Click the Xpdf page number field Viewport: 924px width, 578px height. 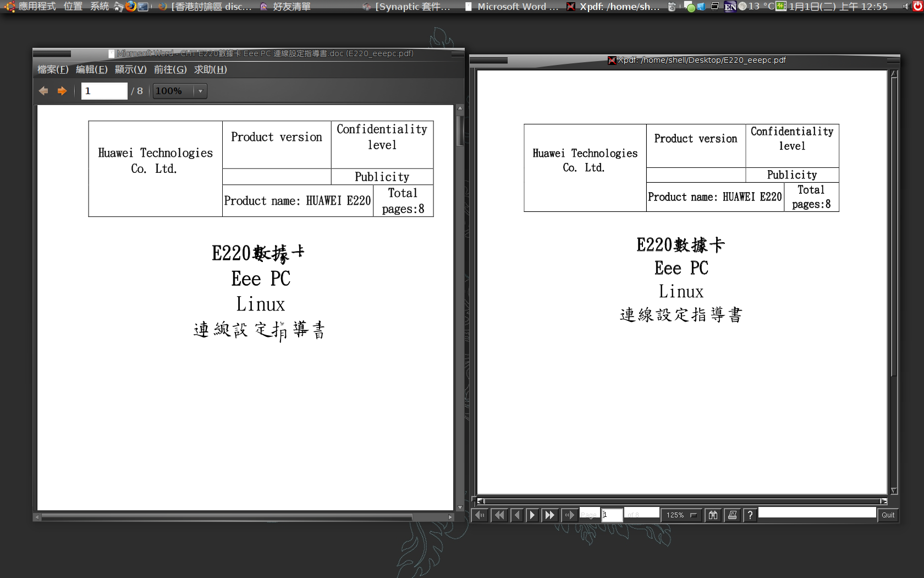[x=612, y=515]
